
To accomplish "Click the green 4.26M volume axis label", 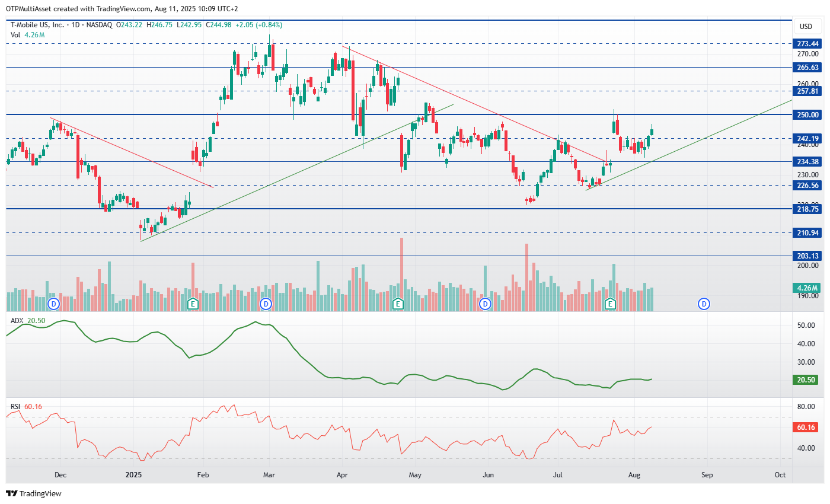I will [807, 288].
